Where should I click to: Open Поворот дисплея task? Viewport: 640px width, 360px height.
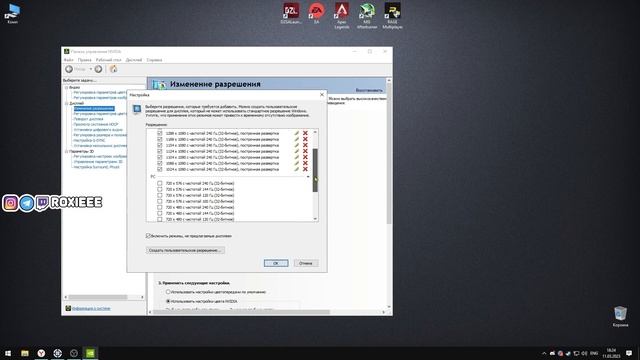[x=88, y=119]
